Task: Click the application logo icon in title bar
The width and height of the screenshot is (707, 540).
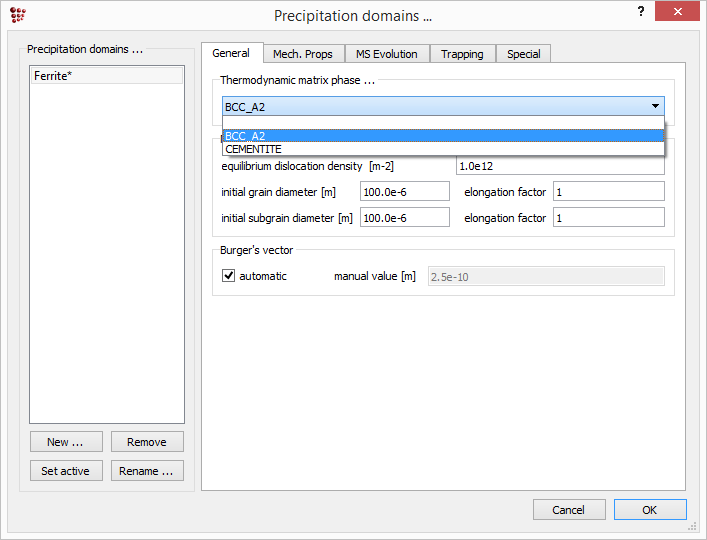Action: (x=17, y=15)
